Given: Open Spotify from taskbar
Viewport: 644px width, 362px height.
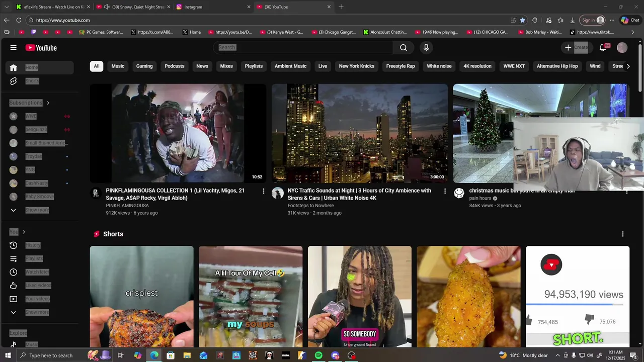Looking at the screenshot, I should point(318,355).
